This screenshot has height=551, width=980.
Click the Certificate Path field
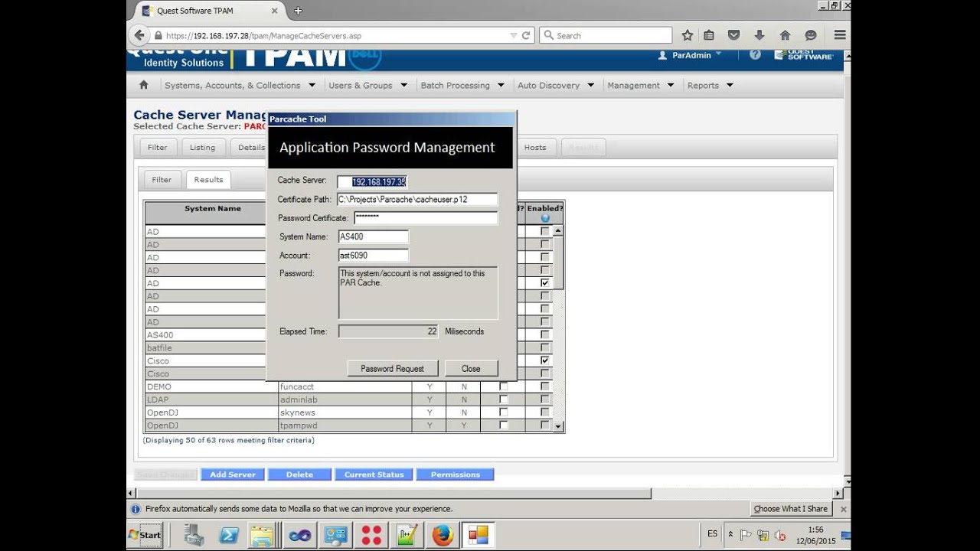click(x=417, y=199)
